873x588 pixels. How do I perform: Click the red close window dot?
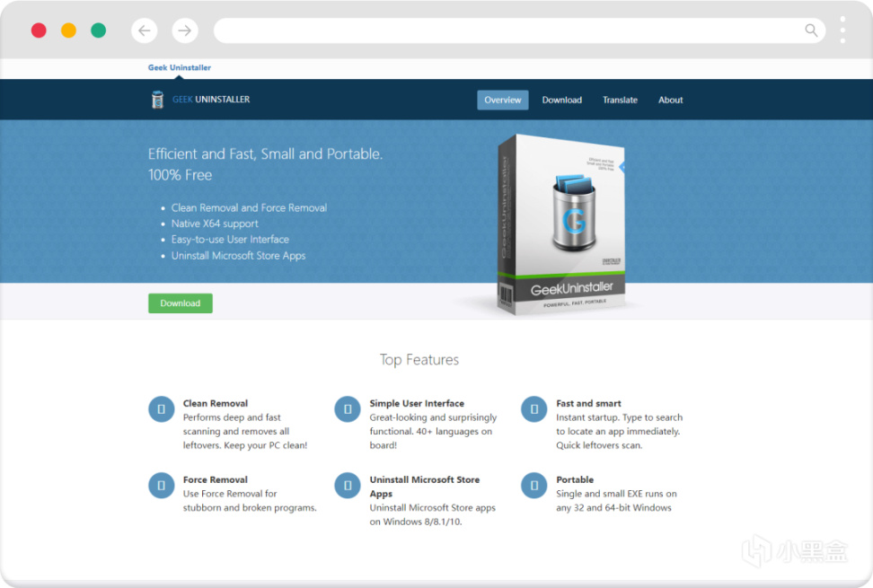(39, 31)
